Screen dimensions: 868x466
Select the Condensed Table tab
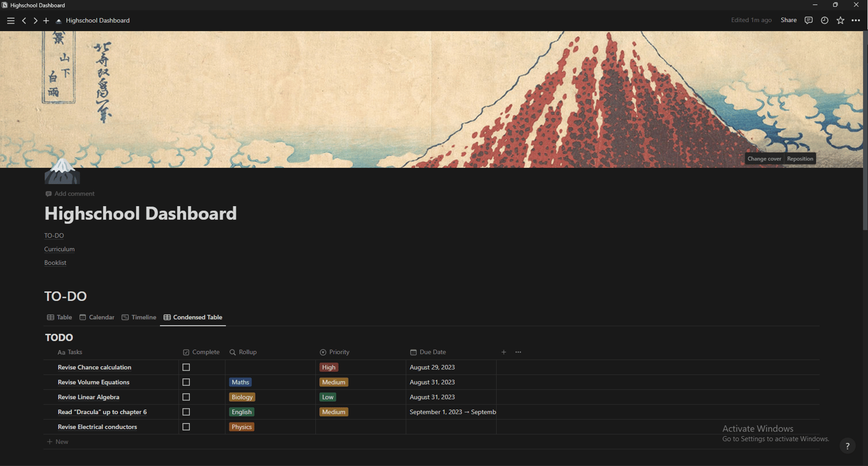pos(193,317)
